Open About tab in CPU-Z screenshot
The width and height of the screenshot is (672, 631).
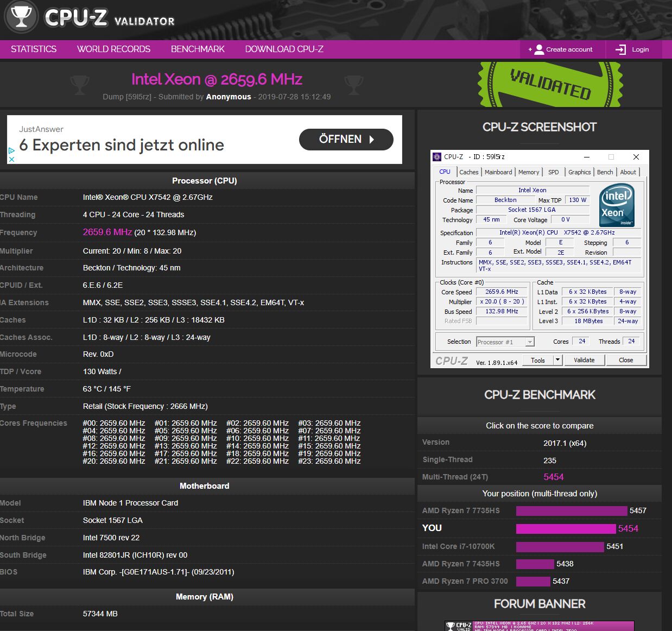[x=628, y=172]
